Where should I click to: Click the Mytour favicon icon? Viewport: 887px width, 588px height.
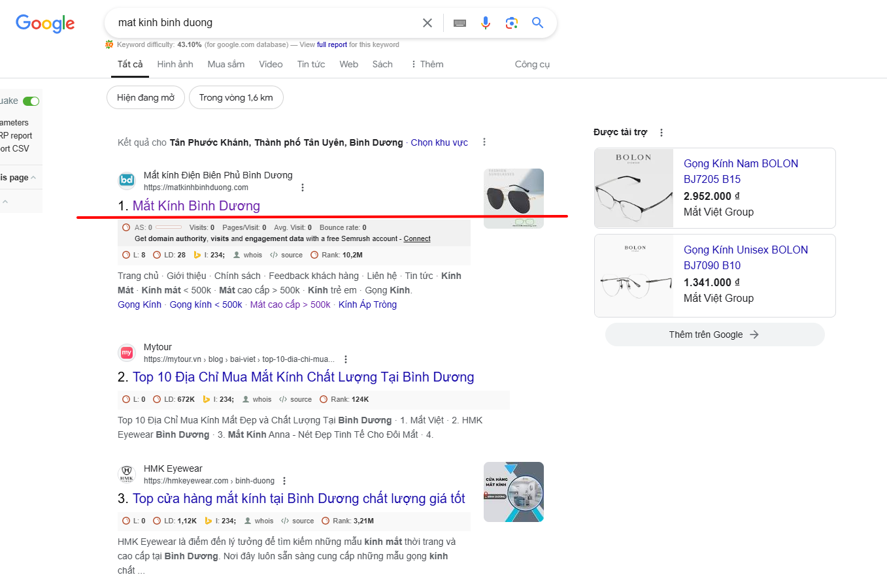127,353
